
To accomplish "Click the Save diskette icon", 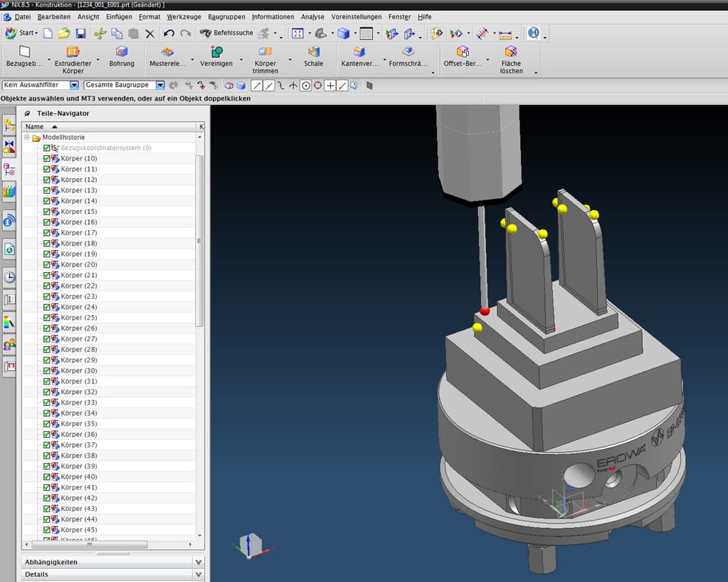I will (x=81, y=33).
